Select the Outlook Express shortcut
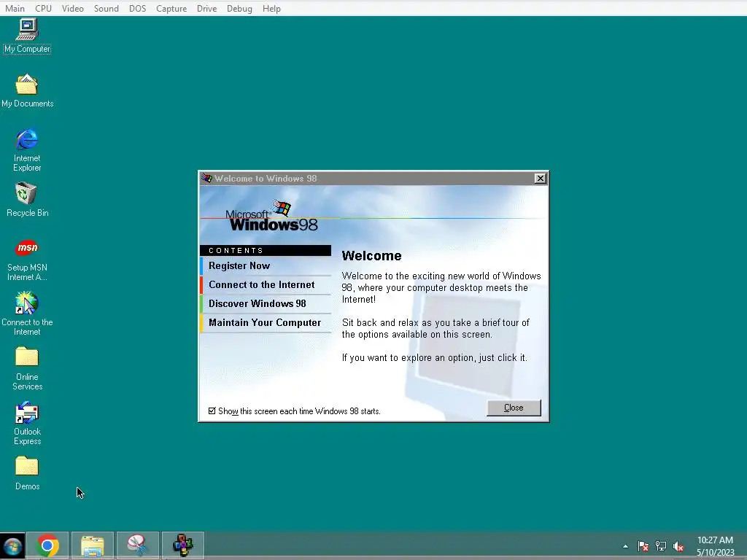747x560 pixels. pyautogui.click(x=27, y=424)
